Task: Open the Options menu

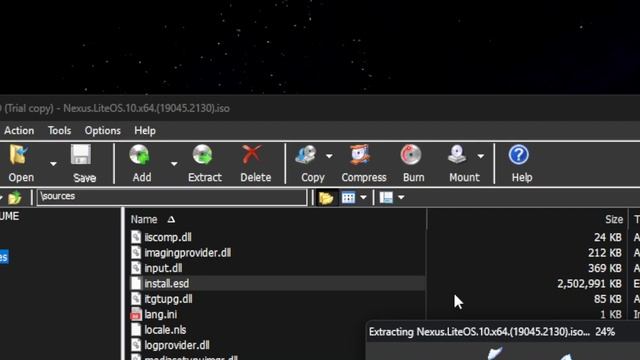Action: tap(102, 131)
